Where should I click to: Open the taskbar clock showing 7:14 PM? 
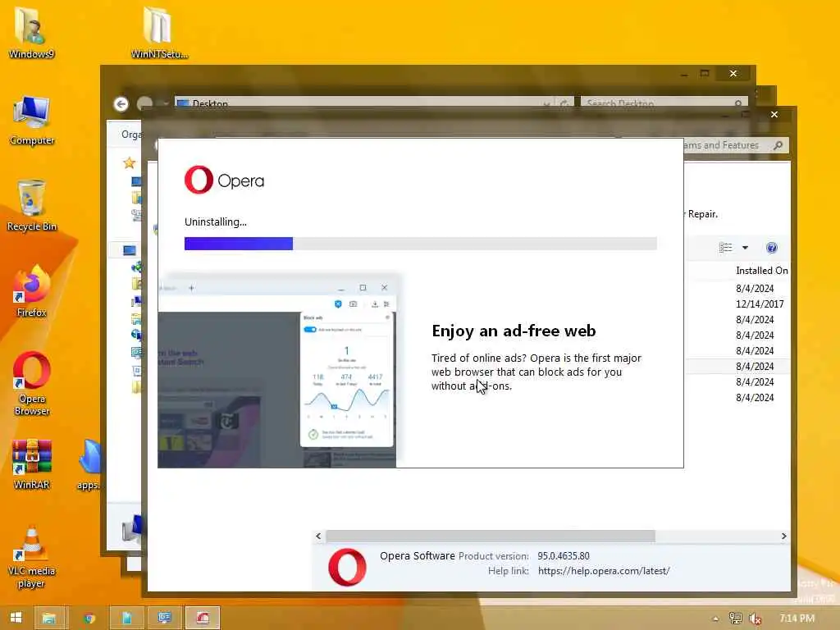click(x=797, y=619)
